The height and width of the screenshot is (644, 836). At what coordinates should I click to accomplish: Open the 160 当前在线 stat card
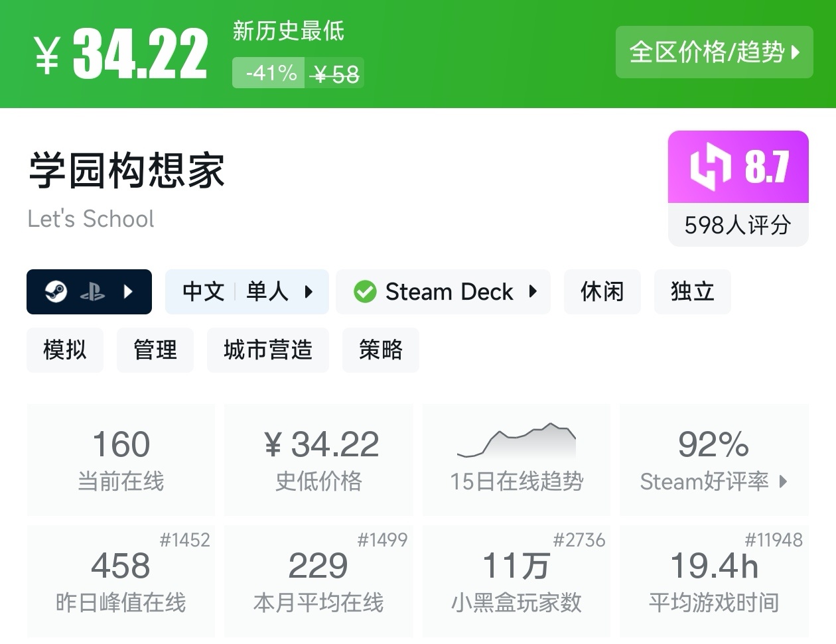pyautogui.click(x=121, y=460)
